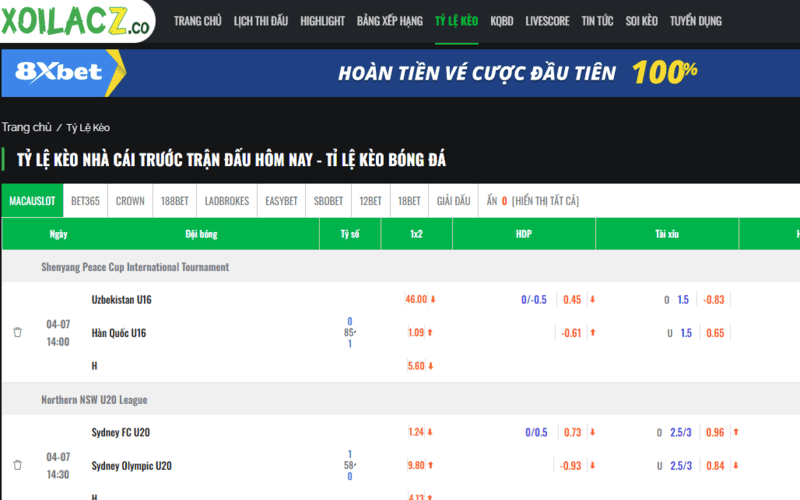The width and height of the screenshot is (800, 500).
Task: Click the 0/-0.5 handicap value
Action: (x=534, y=299)
